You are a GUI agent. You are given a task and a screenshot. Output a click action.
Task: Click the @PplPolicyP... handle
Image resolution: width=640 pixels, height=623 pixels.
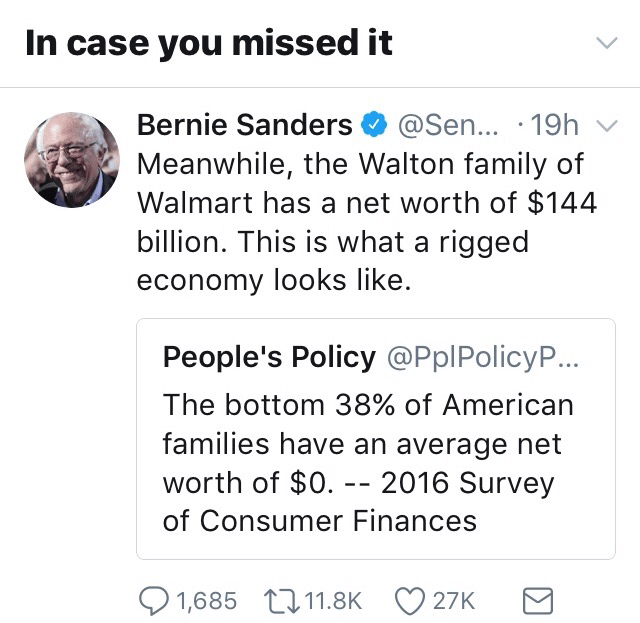click(x=481, y=356)
